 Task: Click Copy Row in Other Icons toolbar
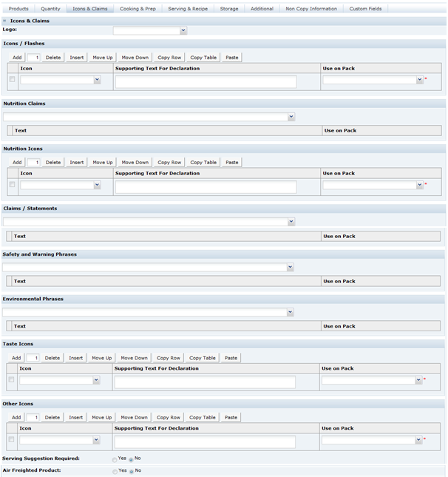169,418
